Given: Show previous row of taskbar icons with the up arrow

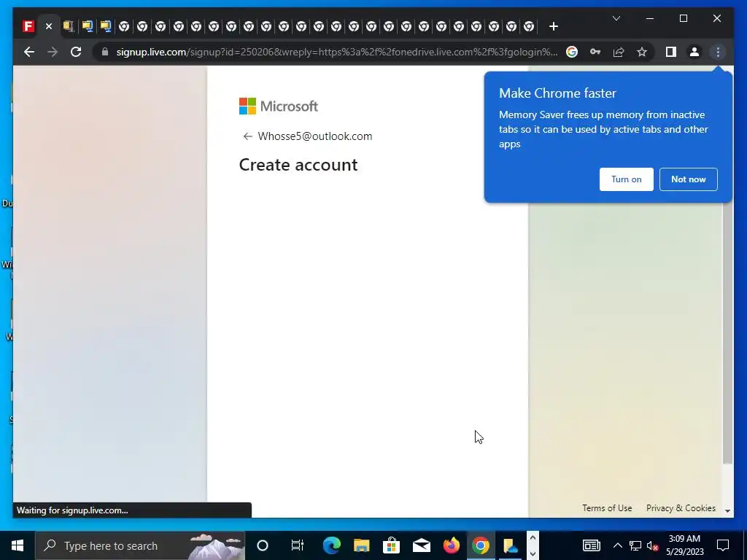Looking at the screenshot, I should point(533,537).
